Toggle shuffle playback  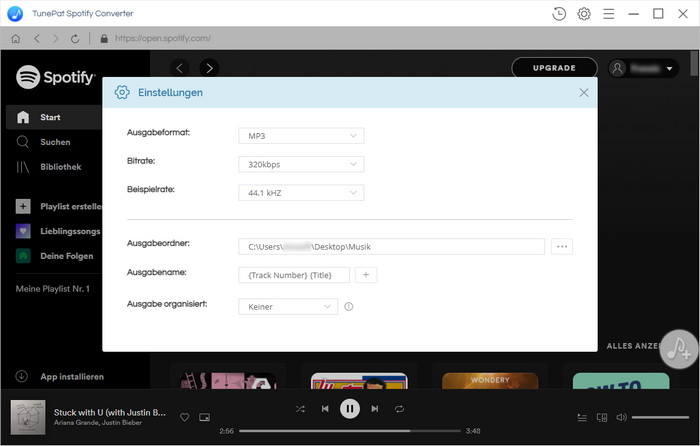pos(300,409)
